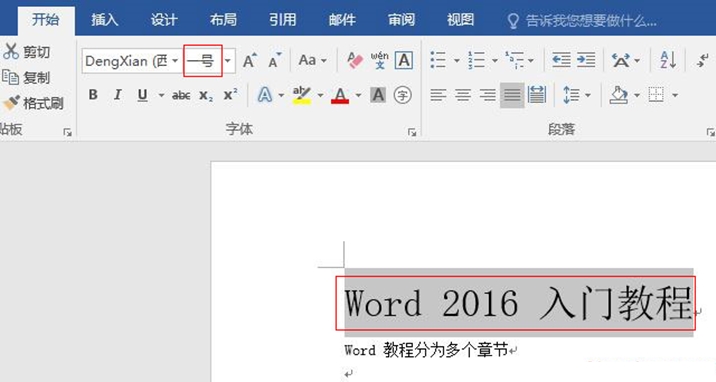Expand the borders dropdown arrow

point(674,95)
